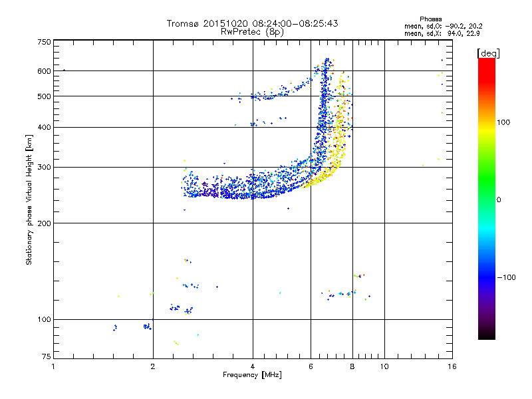Click the plot title 'Tromsø 20151020 08:24:00-08:25:43'
The image size is (532, 399).
pos(252,23)
